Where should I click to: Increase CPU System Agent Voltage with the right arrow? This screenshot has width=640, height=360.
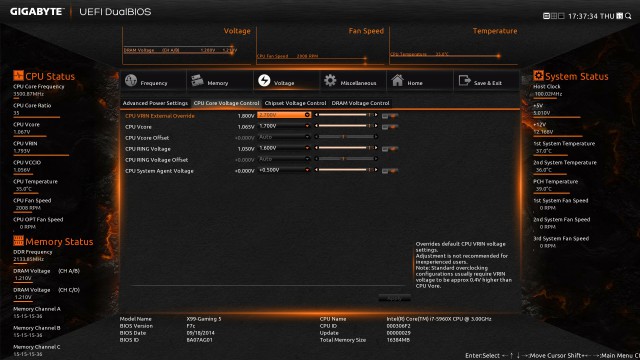[x=376, y=170]
